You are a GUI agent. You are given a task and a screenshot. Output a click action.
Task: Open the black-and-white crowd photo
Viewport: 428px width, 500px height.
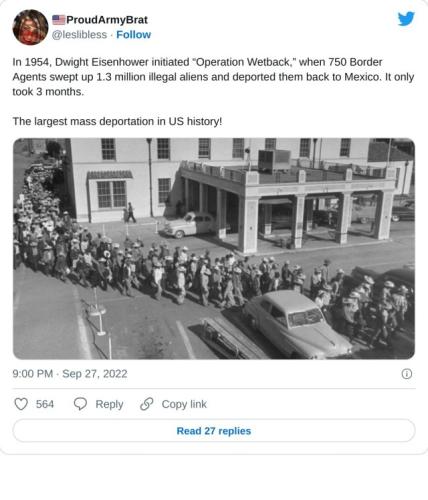pos(214,249)
